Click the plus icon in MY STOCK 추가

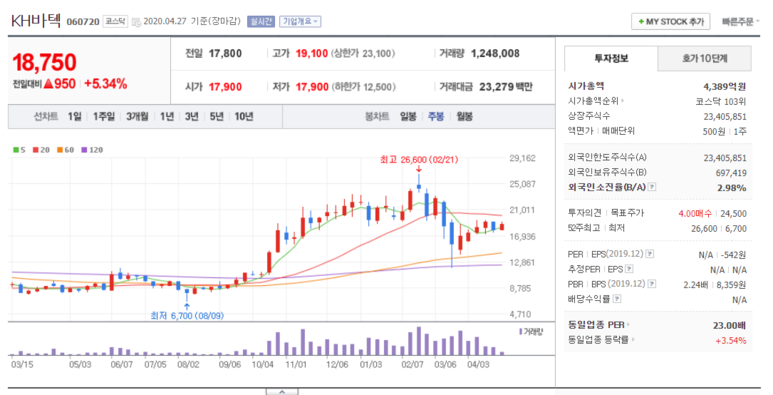[x=641, y=22]
